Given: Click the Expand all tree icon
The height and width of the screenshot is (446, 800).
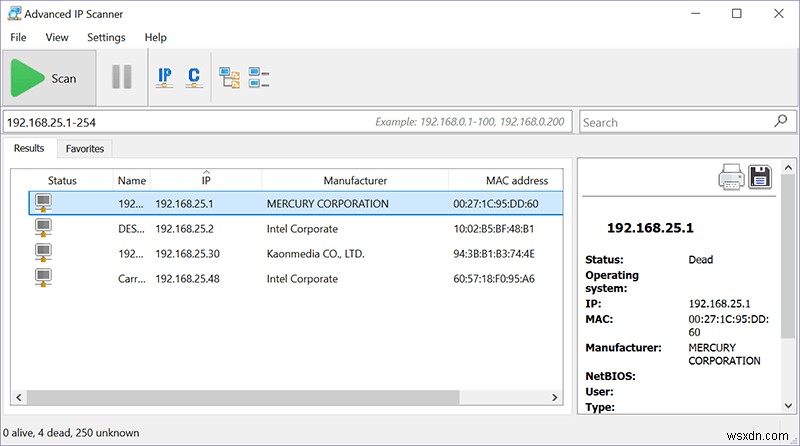Looking at the screenshot, I should 230,78.
